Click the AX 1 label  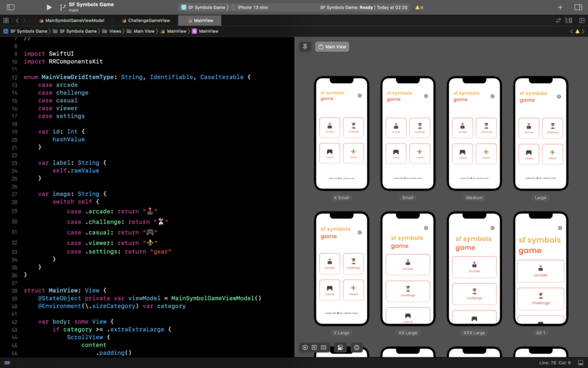[x=541, y=333]
